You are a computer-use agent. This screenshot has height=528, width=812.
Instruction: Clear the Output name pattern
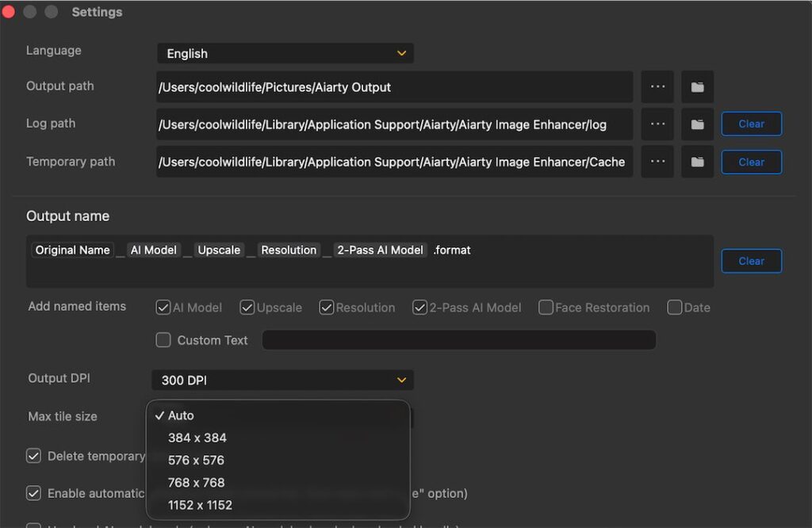(x=751, y=261)
